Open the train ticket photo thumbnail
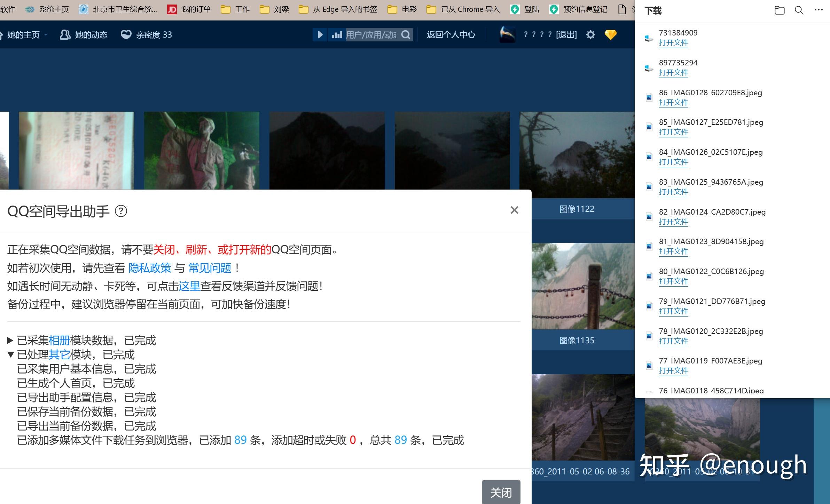The height and width of the screenshot is (504, 830). click(x=76, y=151)
